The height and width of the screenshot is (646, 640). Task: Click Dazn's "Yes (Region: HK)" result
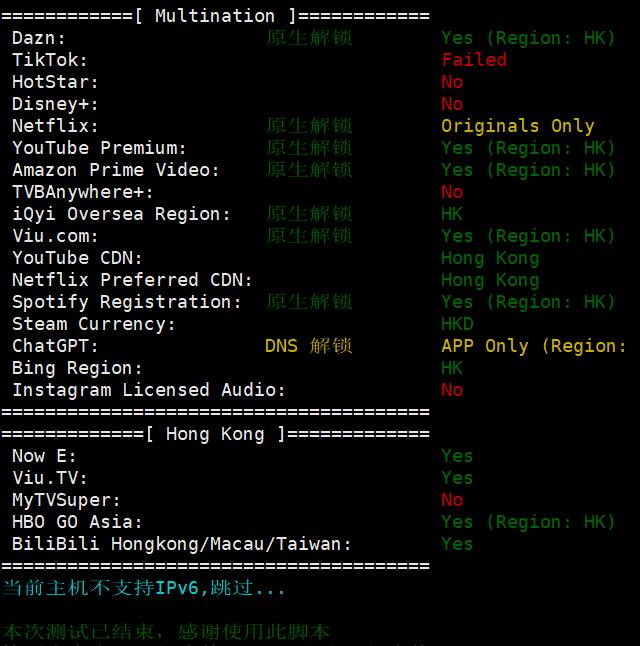click(x=528, y=38)
